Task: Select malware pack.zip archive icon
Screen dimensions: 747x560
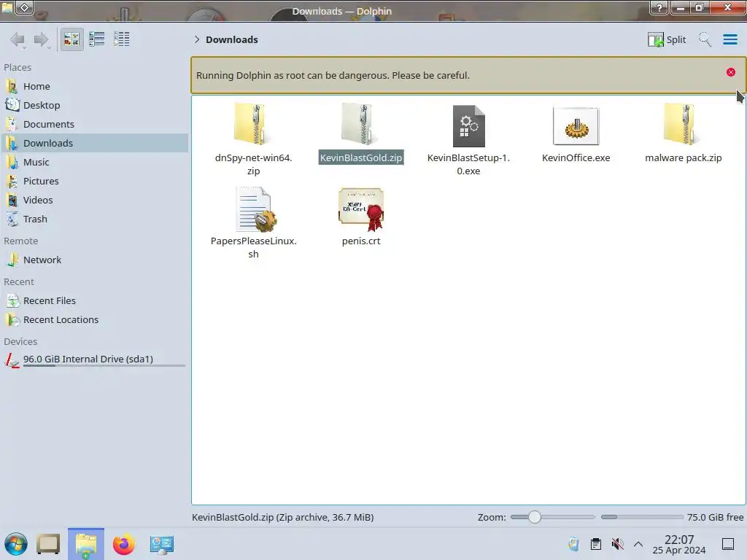Action: point(683,125)
